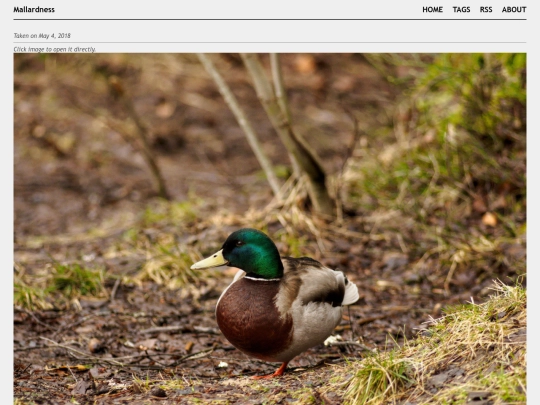Open the TAGS navigation link

[461, 10]
